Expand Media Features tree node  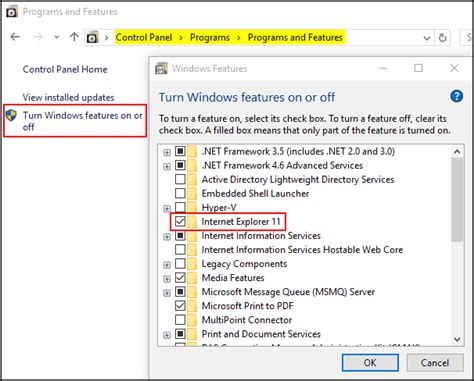pos(167,279)
